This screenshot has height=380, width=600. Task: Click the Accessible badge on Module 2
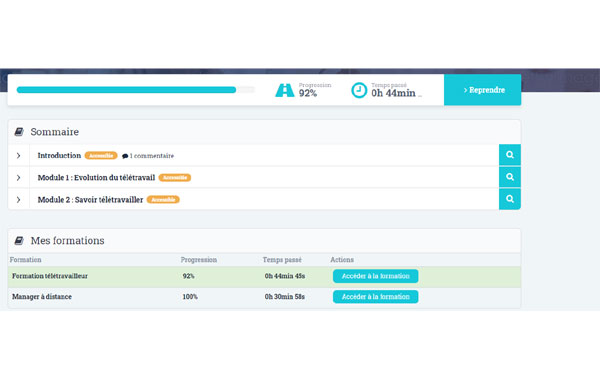pyautogui.click(x=163, y=200)
